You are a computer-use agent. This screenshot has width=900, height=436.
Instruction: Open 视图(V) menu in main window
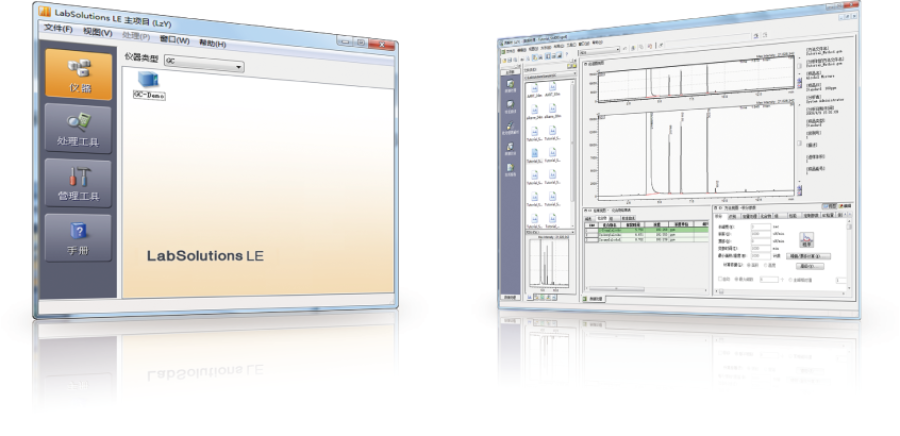pyautogui.click(x=98, y=32)
